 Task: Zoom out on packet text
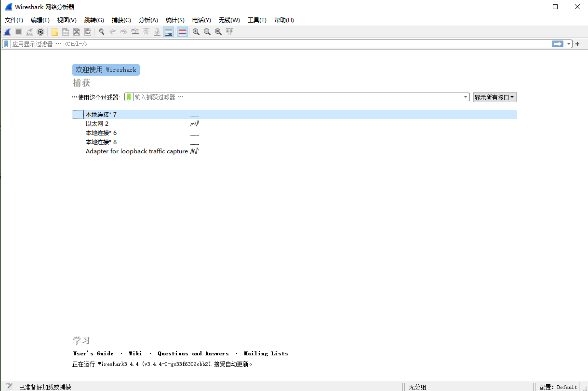(207, 32)
